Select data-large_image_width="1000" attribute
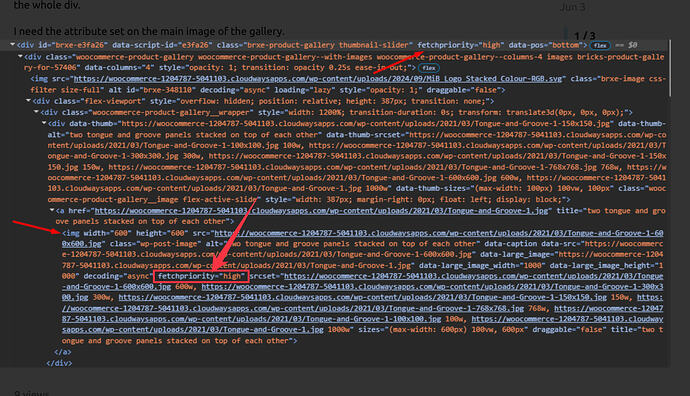 point(482,265)
